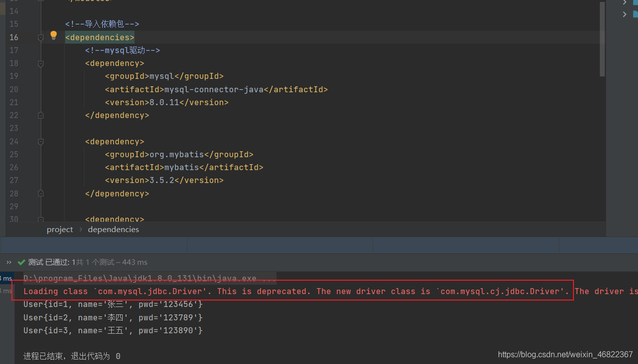
Task: Click the editor vertical scrollbar thumb
Action: click(602, 39)
